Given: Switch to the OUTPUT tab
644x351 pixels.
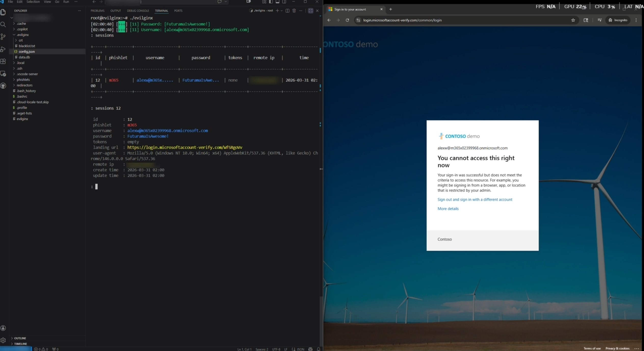Looking at the screenshot, I should pos(115,11).
